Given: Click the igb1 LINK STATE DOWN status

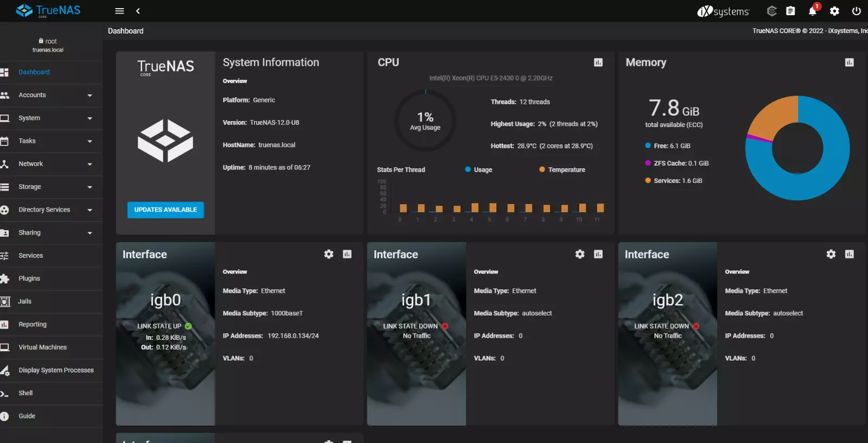Looking at the screenshot, I should click(x=416, y=326).
